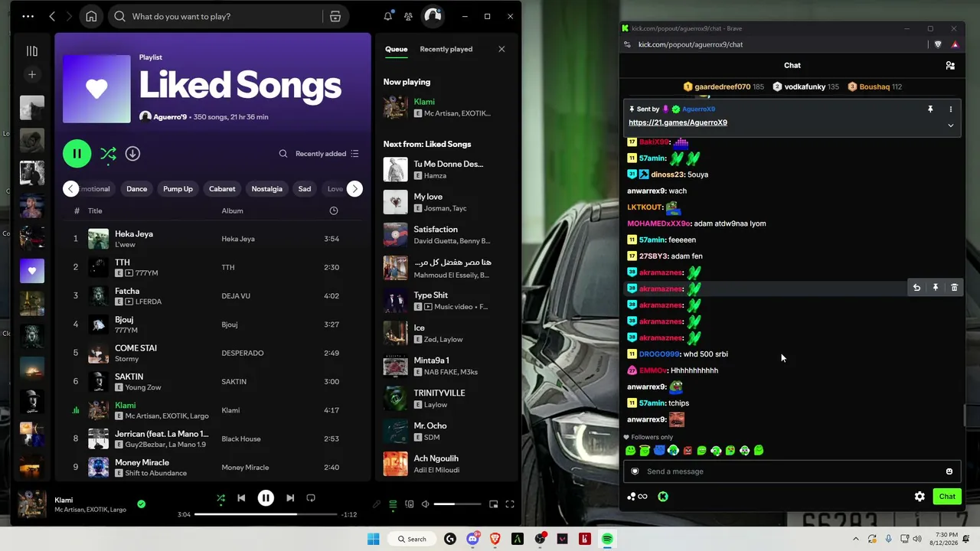The image size is (980, 551).
Task: Open Discord from the taskbar
Action: [472, 539]
